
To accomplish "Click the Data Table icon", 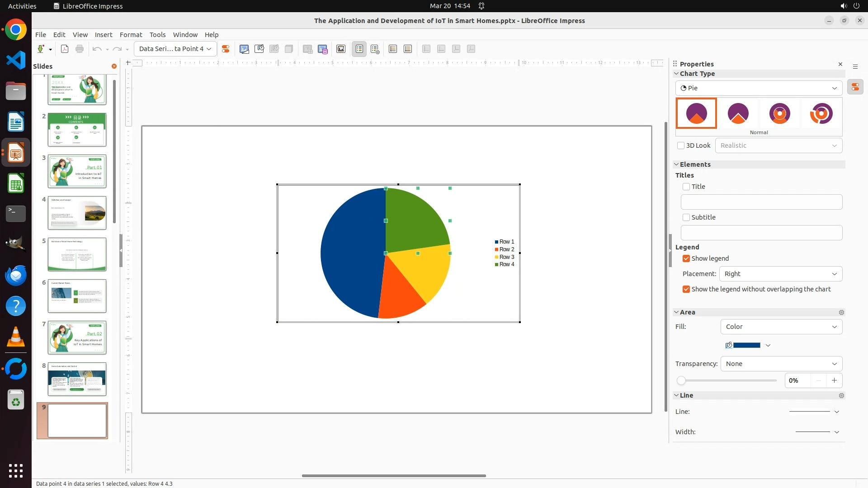I will pos(322,49).
